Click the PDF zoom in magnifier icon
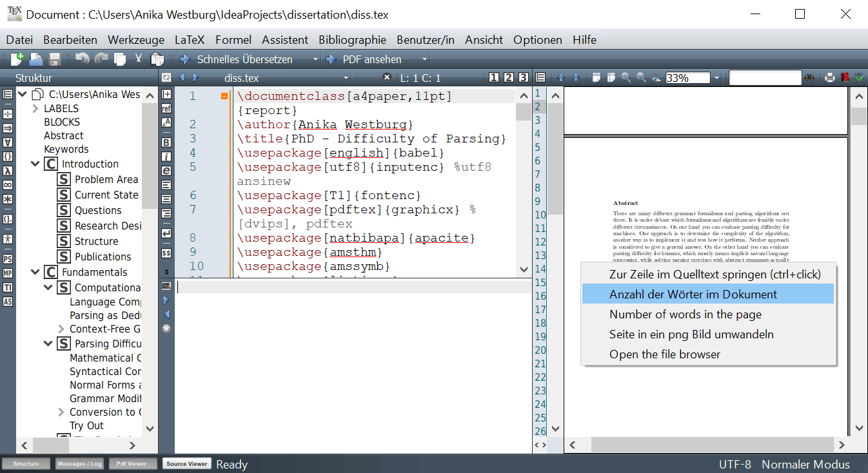 626,78
